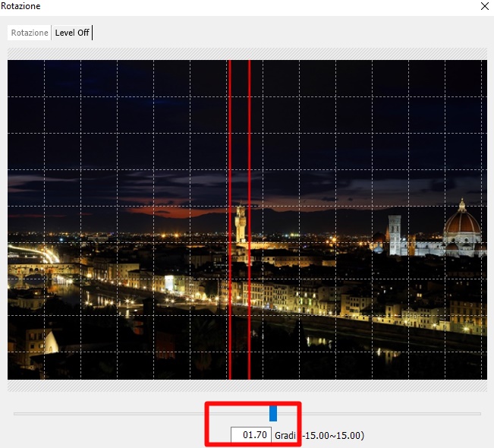
Task: Click the blue rotation slider handle
Action: (x=273, y=413)
